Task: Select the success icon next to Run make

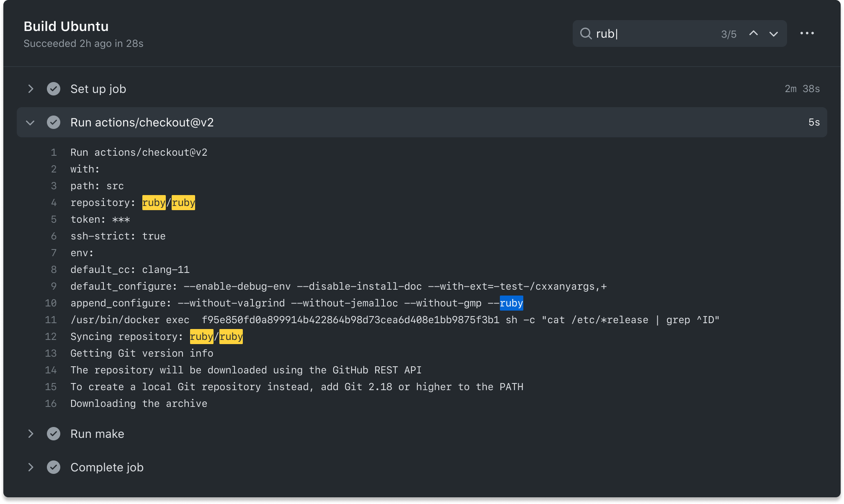Action: coord(54,434)
